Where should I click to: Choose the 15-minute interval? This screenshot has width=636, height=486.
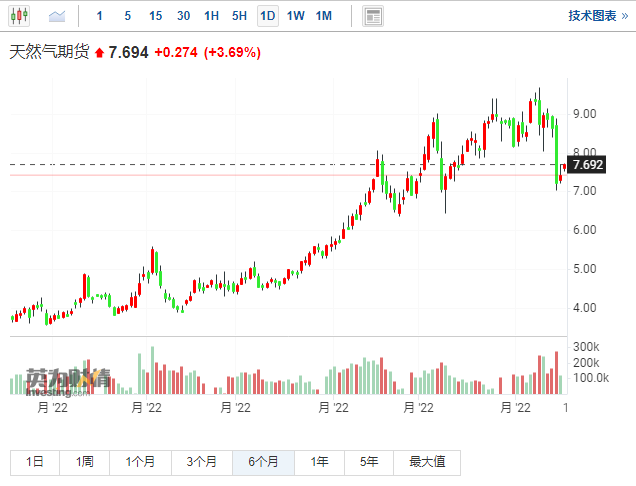click(155, 16)
